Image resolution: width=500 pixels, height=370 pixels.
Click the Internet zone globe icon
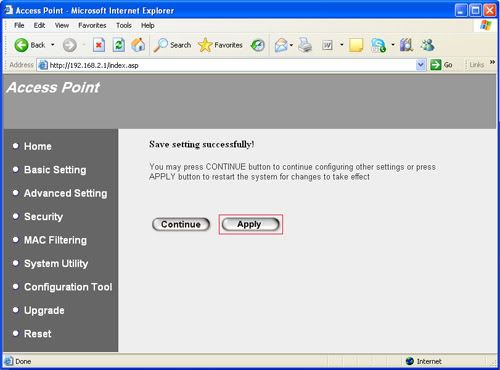pos(410,361)
